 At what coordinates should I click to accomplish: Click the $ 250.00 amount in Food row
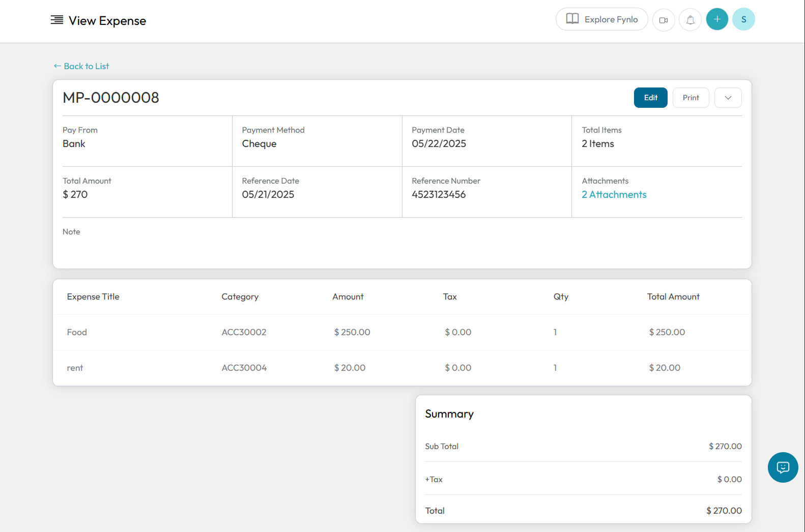coord(352,332)
